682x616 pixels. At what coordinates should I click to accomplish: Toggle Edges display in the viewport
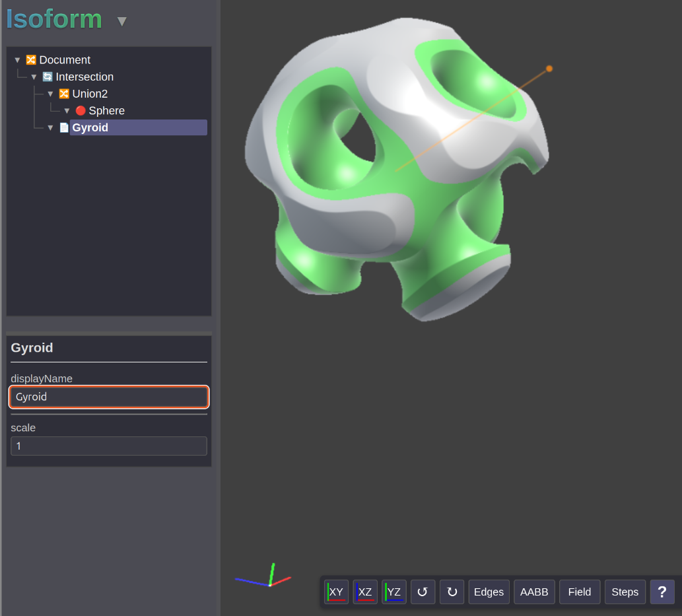[489, 592]
